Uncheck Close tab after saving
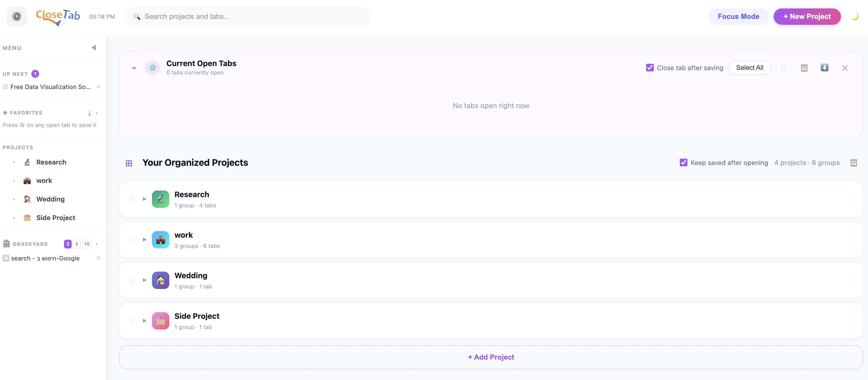868x380 pixels. click(x=650, y=67)
